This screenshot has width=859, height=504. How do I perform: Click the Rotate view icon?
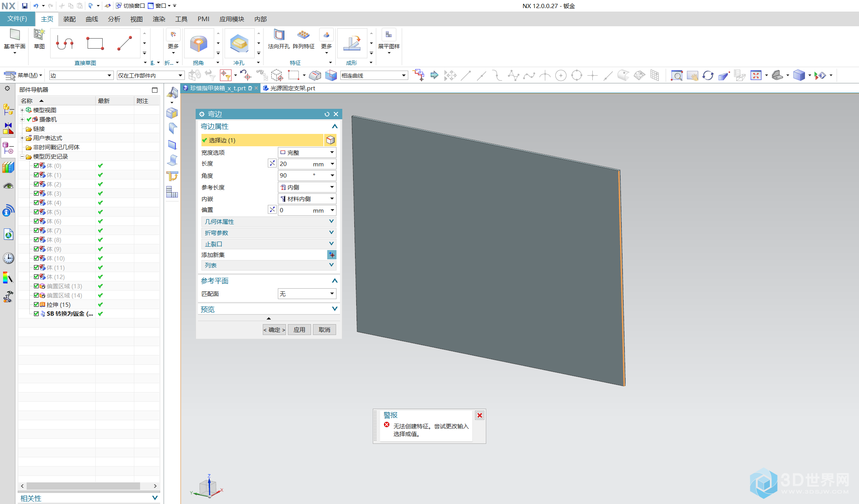point(708,75)
